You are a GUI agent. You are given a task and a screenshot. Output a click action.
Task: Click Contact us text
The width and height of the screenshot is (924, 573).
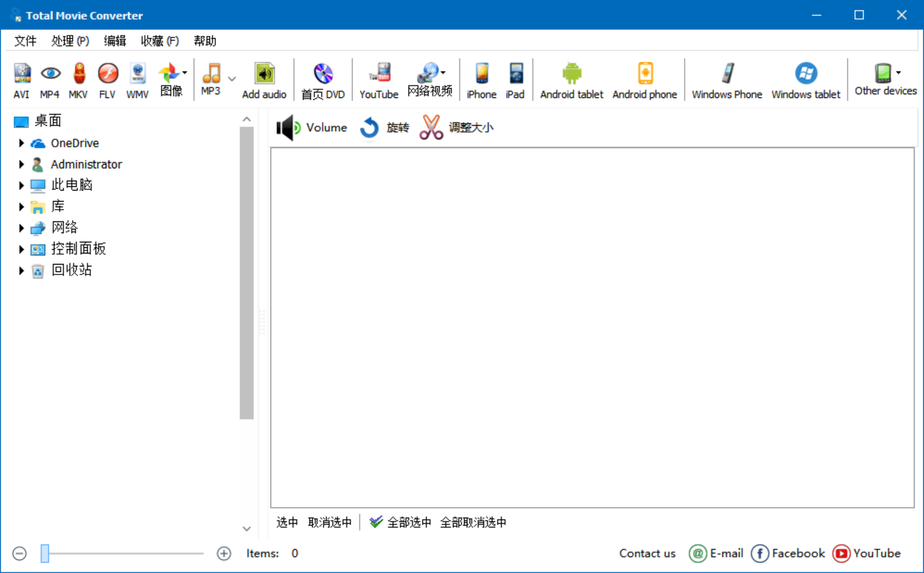[647, 553]
